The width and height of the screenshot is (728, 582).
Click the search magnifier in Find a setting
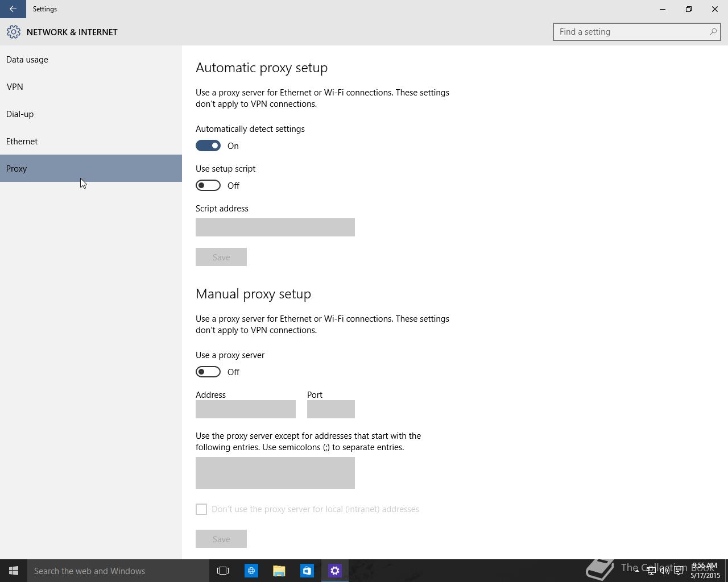tap(713, 32)
